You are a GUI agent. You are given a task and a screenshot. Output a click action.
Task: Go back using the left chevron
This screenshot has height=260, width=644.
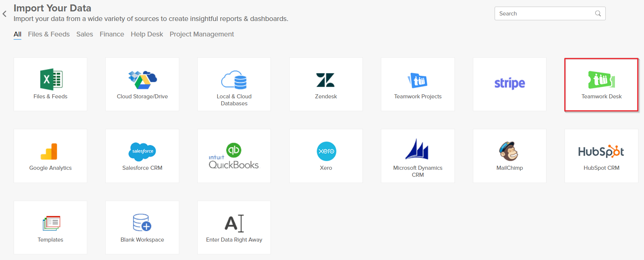pos(4,14)
